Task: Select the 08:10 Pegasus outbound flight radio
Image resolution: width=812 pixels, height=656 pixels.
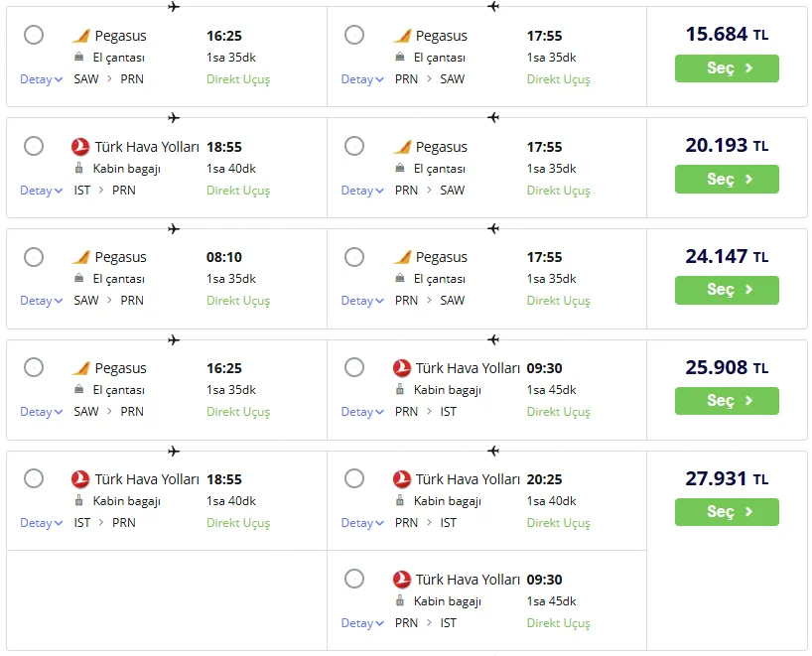Action: click(34, 257)
